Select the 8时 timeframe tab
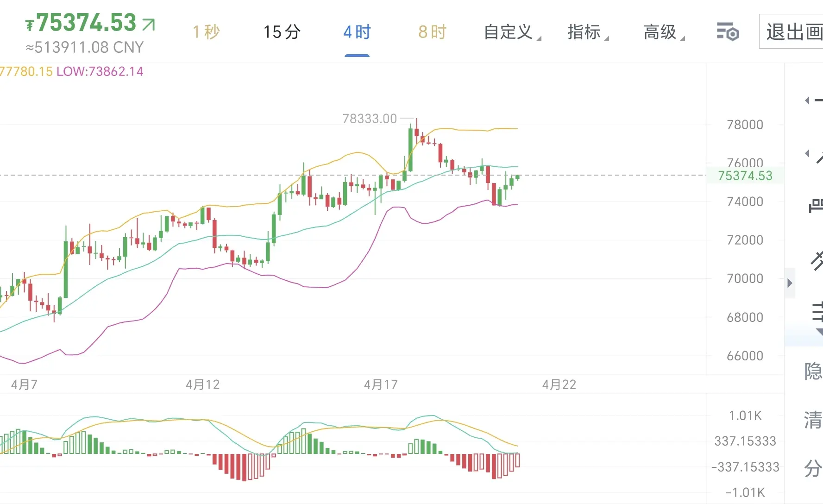Image resolution: width=823 pixels, height=504 pixels. click(x=432, y=32)
